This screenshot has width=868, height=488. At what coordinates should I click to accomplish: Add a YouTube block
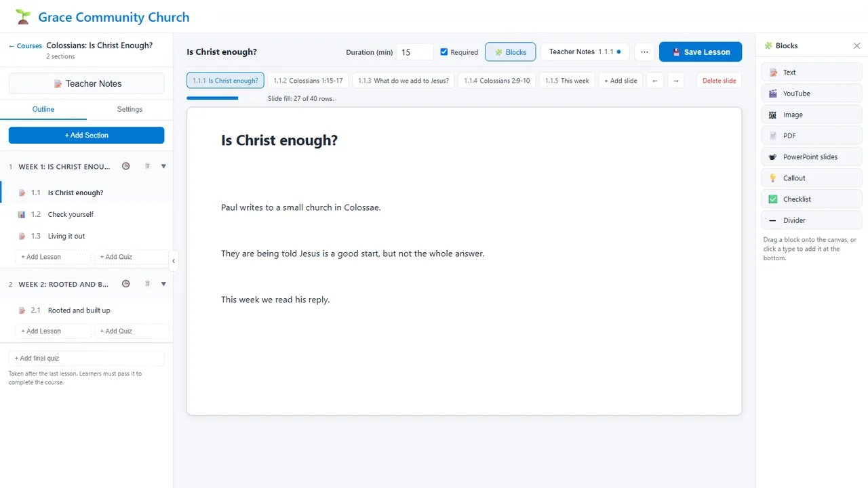point(812,94)
